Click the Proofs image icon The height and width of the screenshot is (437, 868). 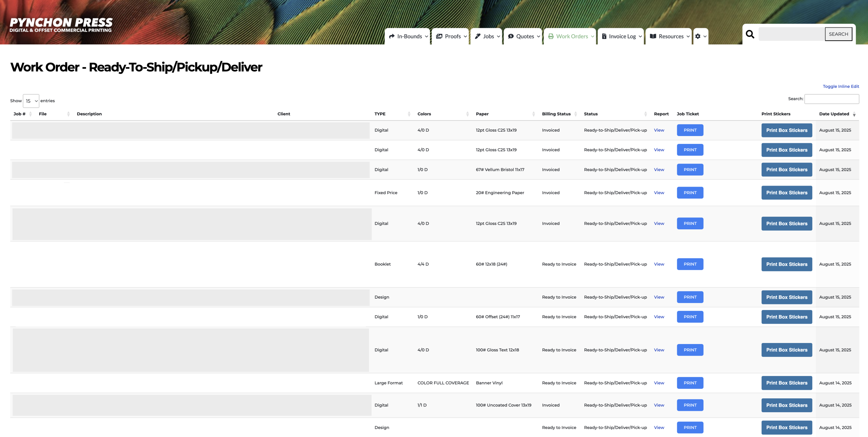coord(439,36)
